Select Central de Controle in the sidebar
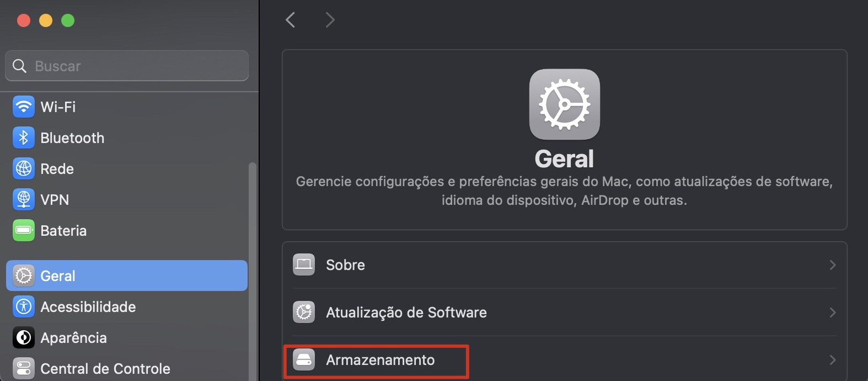Viewport: 868px width, 381px height. click(x=105, y=368)
